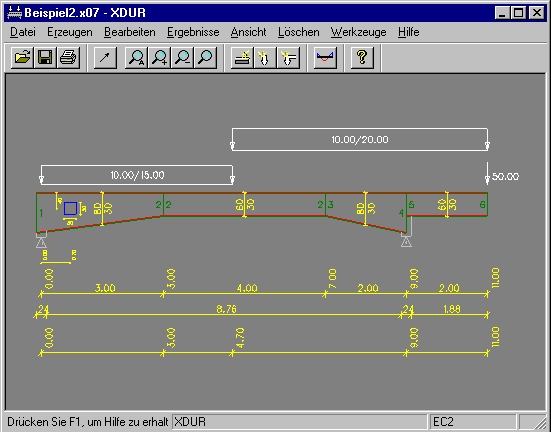The image size is (551, 432).
Task: Open the Werkzeuge menu
Action: 358,32
